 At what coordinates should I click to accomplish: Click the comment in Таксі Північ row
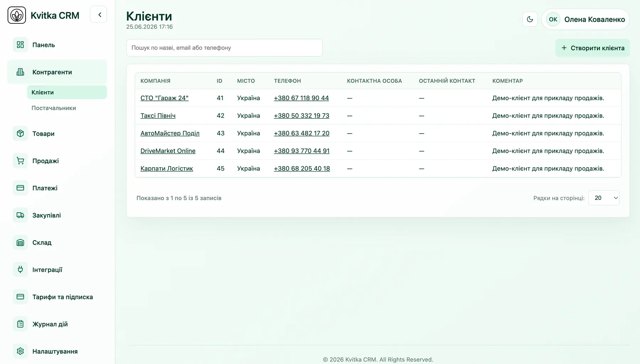[x=548, y=115]
